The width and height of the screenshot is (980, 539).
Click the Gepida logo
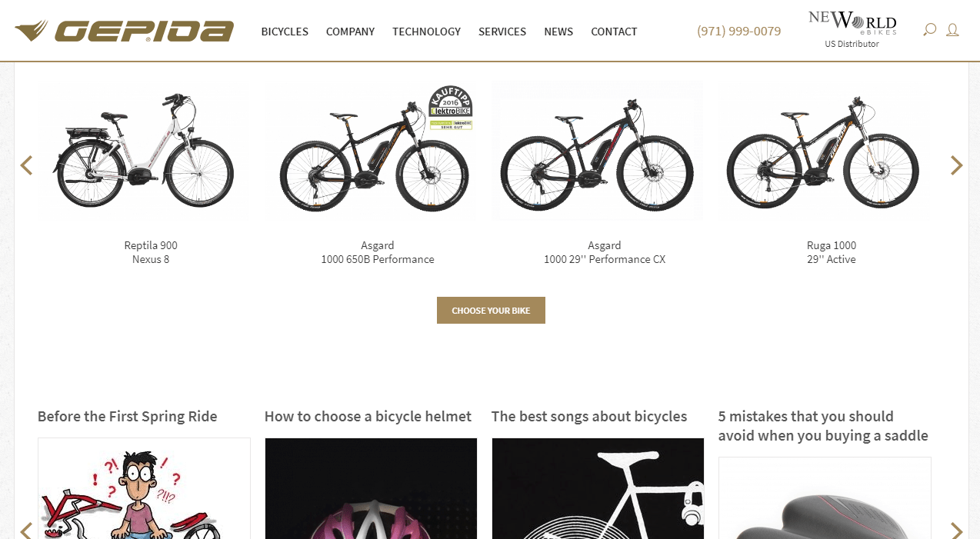point(124,31)
